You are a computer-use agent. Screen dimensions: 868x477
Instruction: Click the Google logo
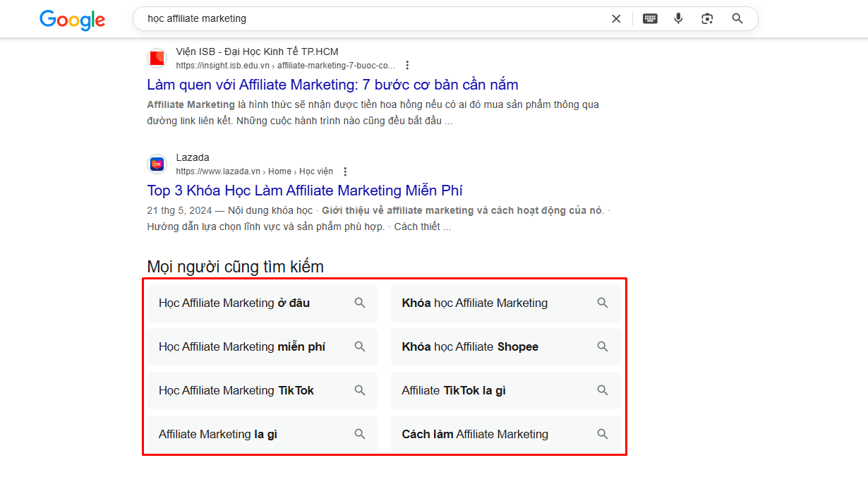pyautogui.click(x=72, y=20)
